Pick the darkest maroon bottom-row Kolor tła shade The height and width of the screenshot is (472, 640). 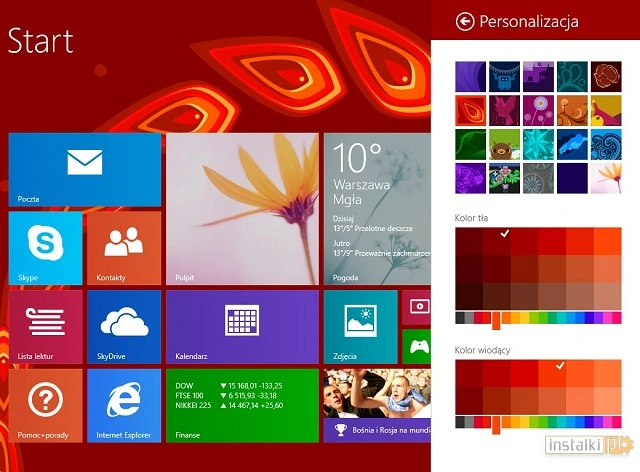coord(469,296)
